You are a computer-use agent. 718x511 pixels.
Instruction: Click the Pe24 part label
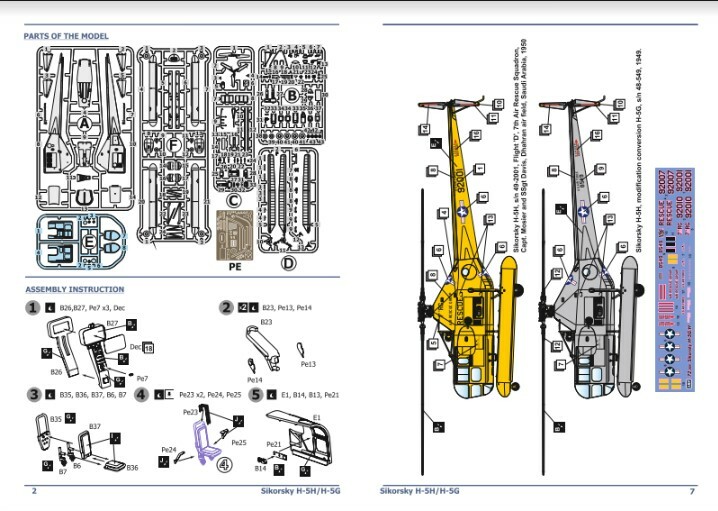coord(169,450)
